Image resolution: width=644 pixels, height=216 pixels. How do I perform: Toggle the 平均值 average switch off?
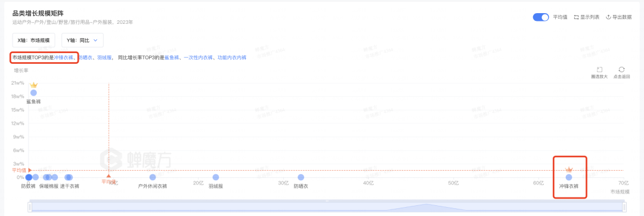[541, 17]
